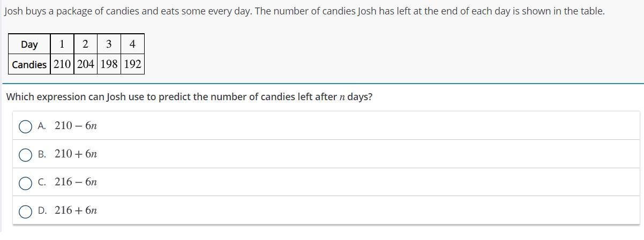Pick the radio button for option D
The width and height of the screenshot is (644, 240).
pos(25,212)
